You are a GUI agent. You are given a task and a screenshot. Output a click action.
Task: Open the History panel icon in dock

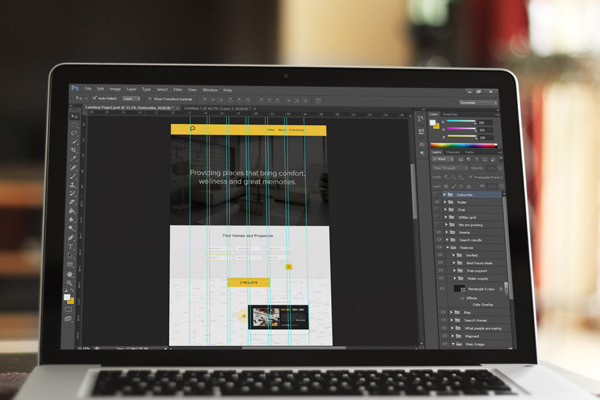pyautogui.click(x=421, y=119)
